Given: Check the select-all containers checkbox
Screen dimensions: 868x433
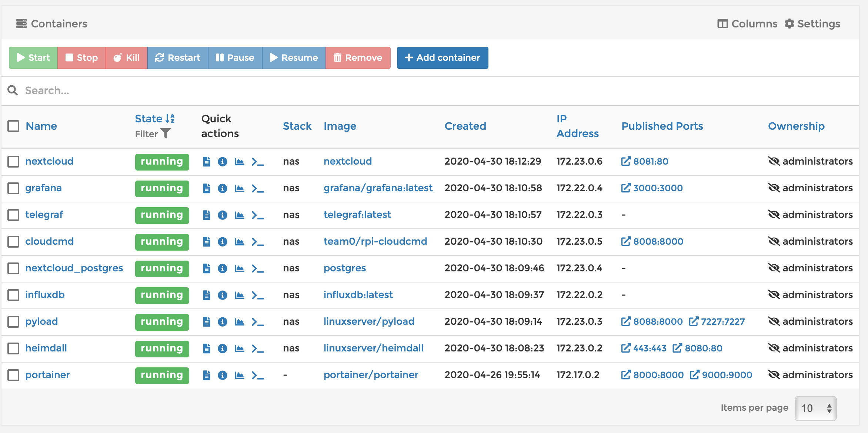Looking at the screenshot, I should [x=13, y=126].
